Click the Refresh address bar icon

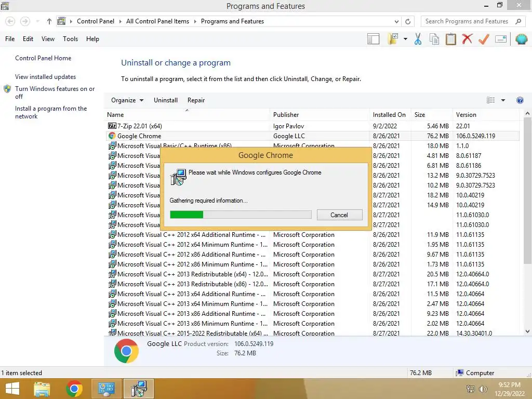408,21
